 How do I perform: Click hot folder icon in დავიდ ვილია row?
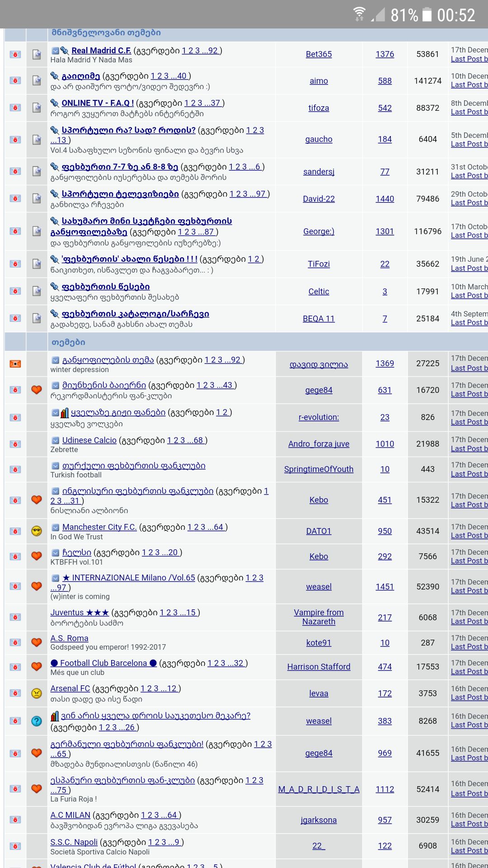coord(15,364)
